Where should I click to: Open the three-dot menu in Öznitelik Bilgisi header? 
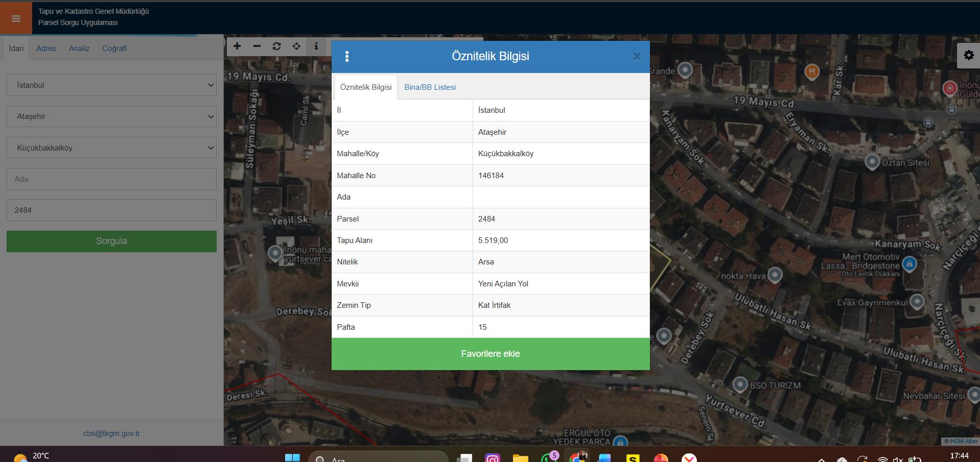click(347, 56)
